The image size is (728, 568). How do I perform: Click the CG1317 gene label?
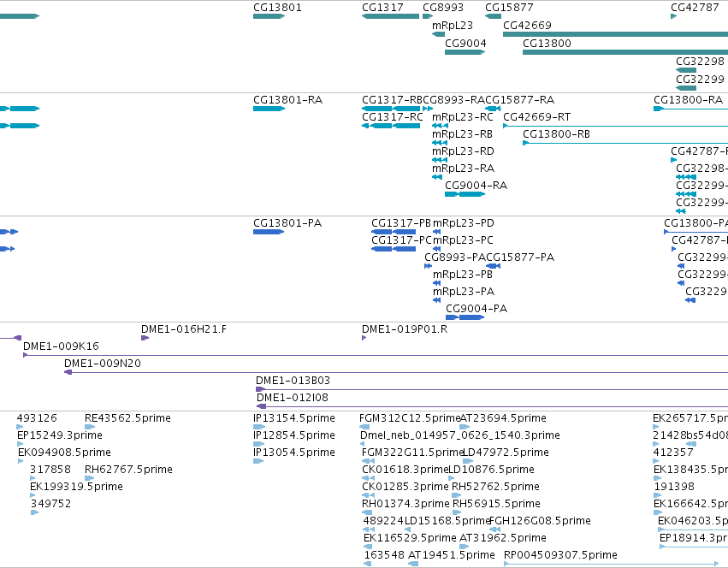[x=382, y=8]
